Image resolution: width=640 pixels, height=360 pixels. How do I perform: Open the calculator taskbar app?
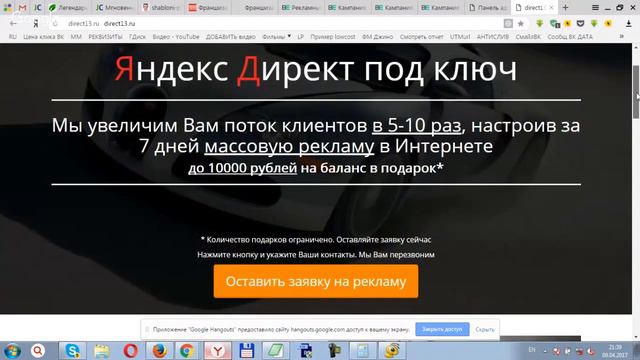tap(363, 351)
